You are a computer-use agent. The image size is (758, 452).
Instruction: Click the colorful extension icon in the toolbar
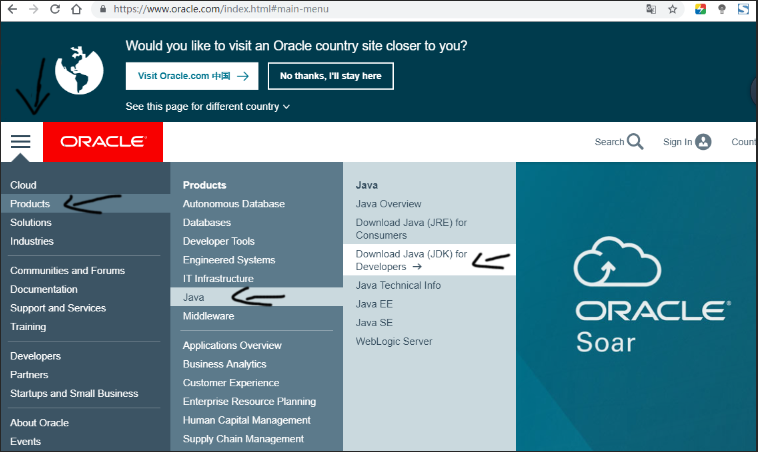tap(700, 9)
